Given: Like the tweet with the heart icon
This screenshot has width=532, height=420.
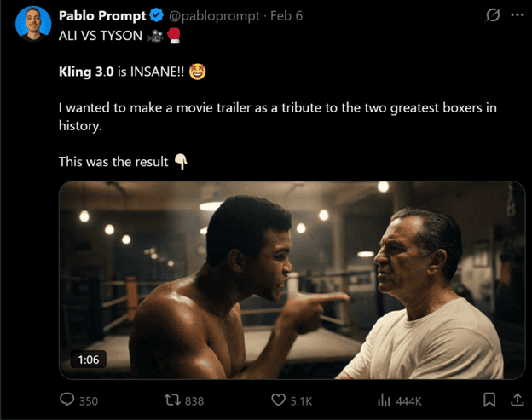Looking at the screenshot, I should 278,400.
